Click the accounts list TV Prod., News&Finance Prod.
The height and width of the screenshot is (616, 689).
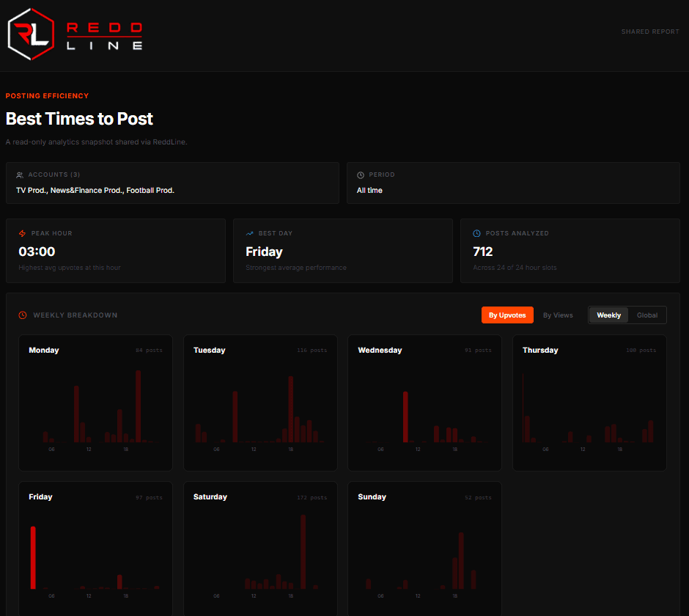pyautogui.click(x=95, y=191)
